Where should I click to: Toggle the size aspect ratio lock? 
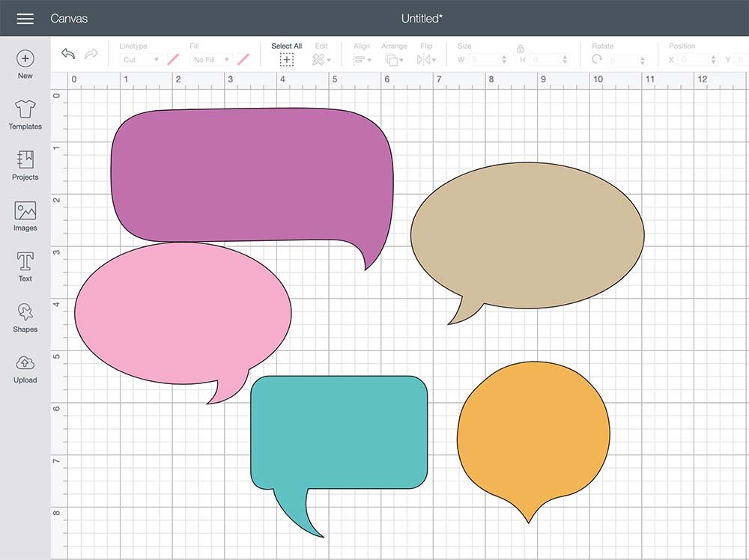tap(521, 48)
